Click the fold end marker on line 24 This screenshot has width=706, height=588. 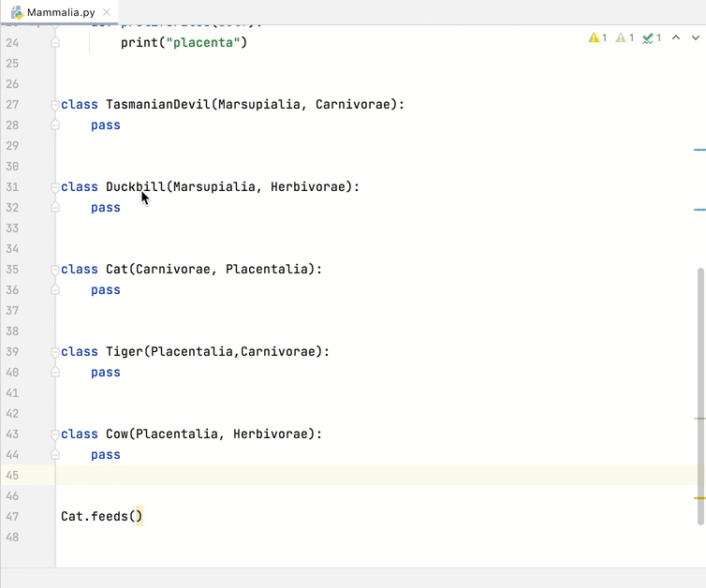tap(55, 43)
